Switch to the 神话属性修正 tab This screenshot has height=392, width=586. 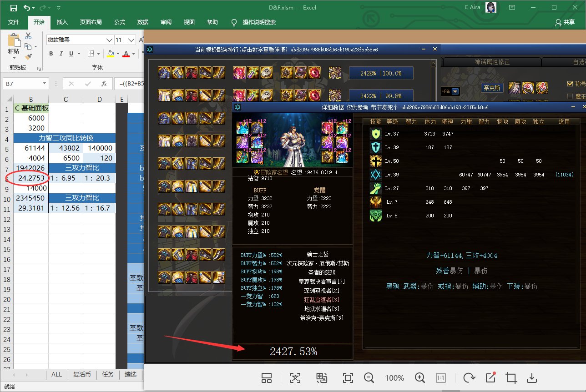(x=491, y=62)
